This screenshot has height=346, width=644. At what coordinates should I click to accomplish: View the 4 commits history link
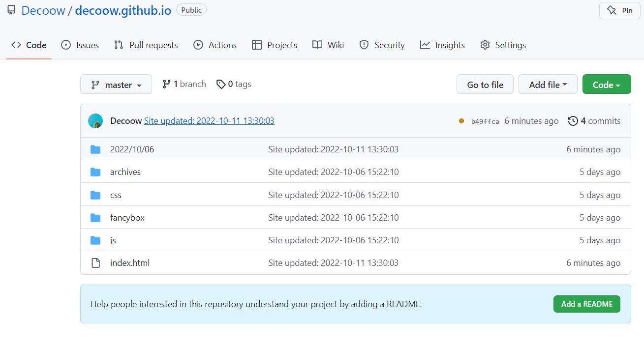pos(594,121)
